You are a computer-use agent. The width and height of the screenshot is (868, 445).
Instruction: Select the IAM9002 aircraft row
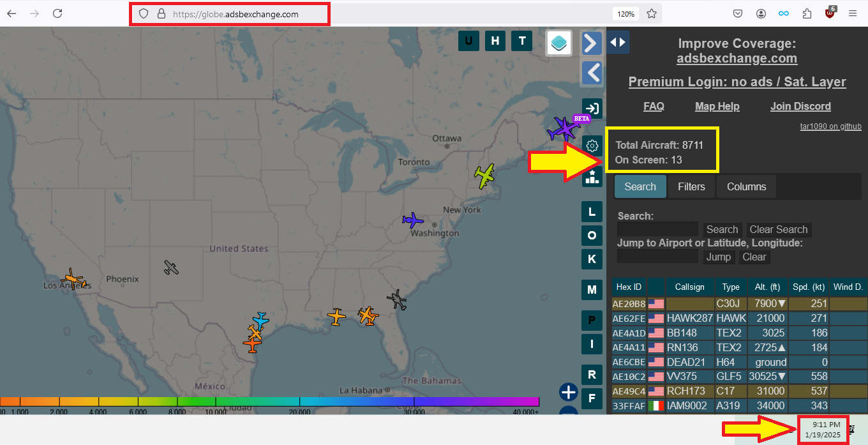[x=740, y=405]
